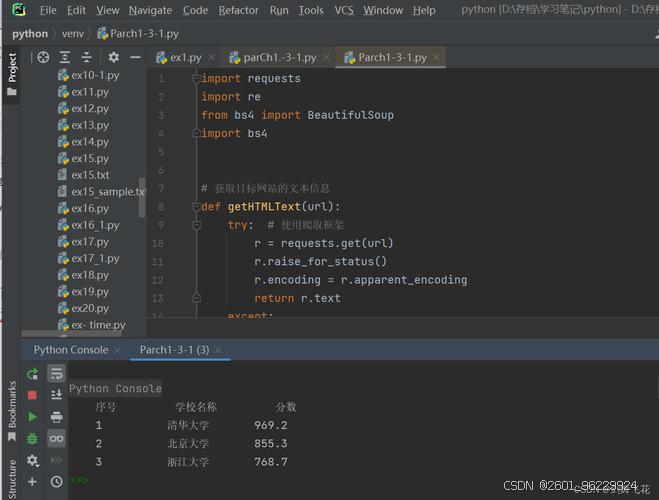659x500 pixels.
Task: Open console history clock icon
Action: pos(56,482)
